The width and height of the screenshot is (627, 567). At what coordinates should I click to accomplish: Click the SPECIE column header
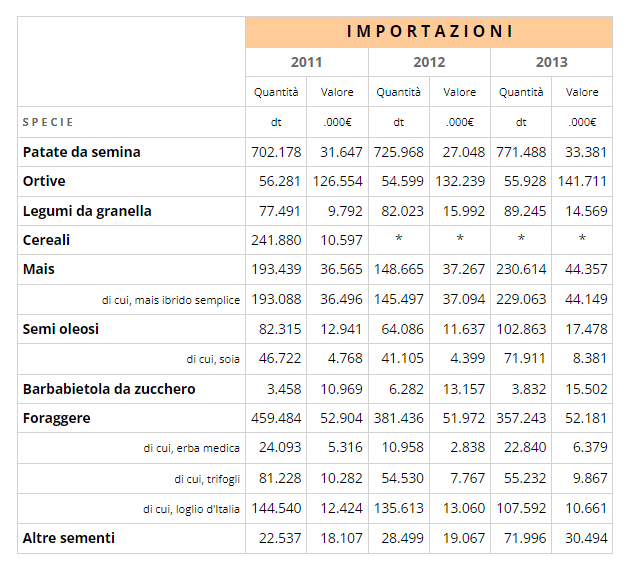click(49, 122)
